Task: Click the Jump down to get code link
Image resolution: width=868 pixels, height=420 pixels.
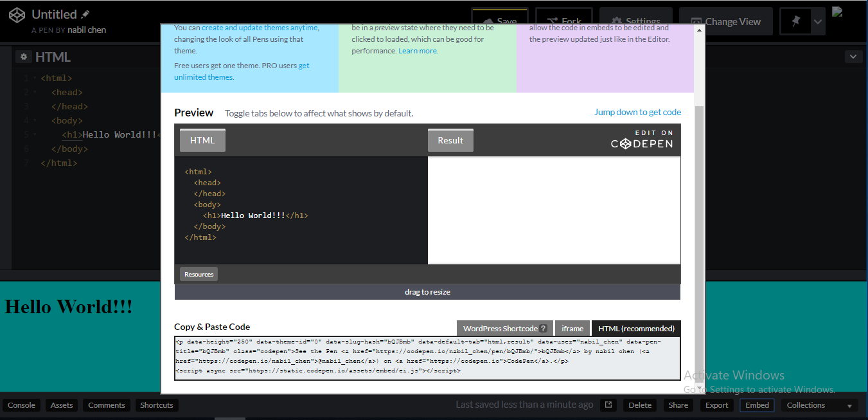Action: coord(637,112)
